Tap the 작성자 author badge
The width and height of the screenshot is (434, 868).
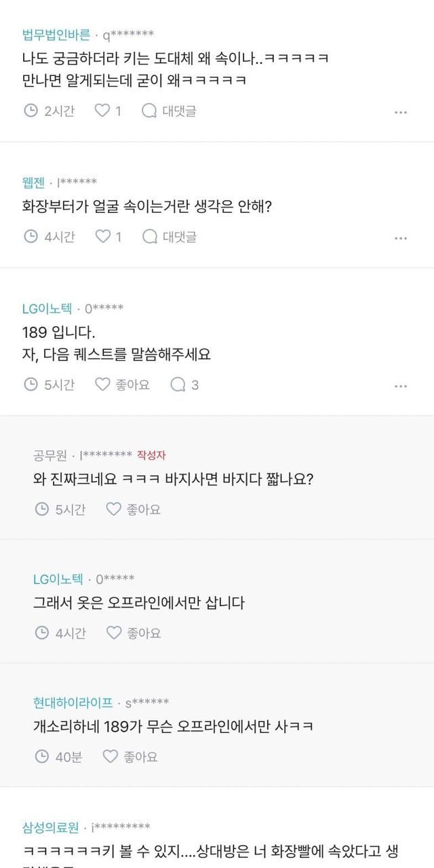coord(151,454)
